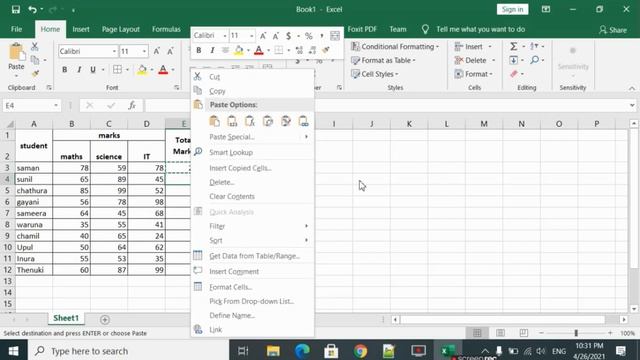Switch to Page Layout view in status bar
640x360 pixels.
[x=500, y=333]
